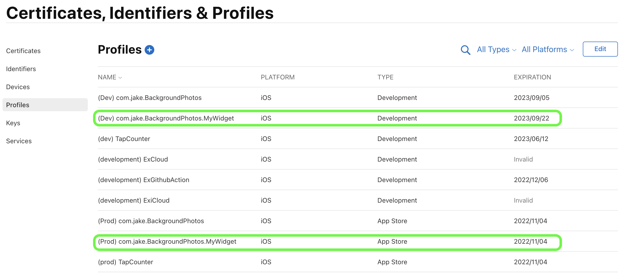Viewport: 644px width, 280px height.
Task: Click the search magnifier icon
Action: point(465,50)
